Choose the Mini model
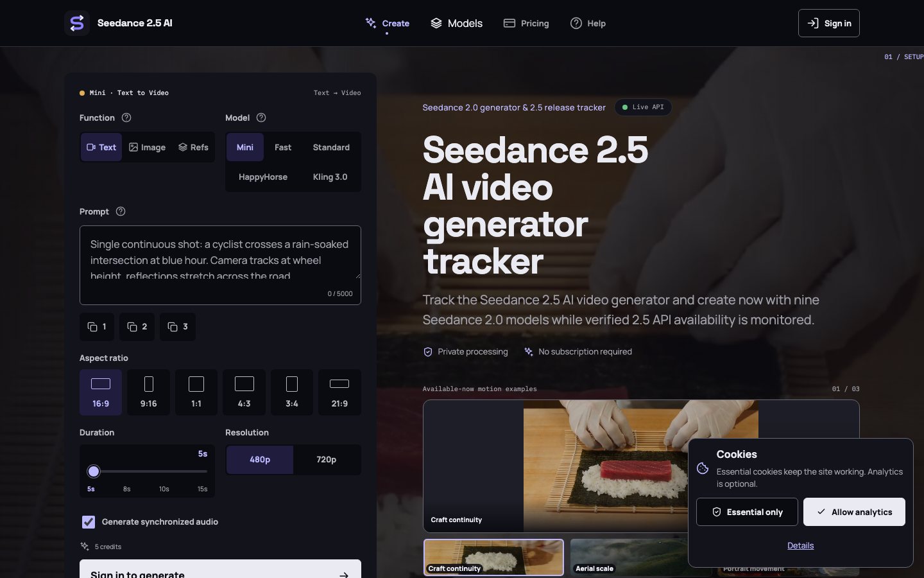The width and height of the screenshot is (924, 578). pyautogui.click(x=245, y=147)
